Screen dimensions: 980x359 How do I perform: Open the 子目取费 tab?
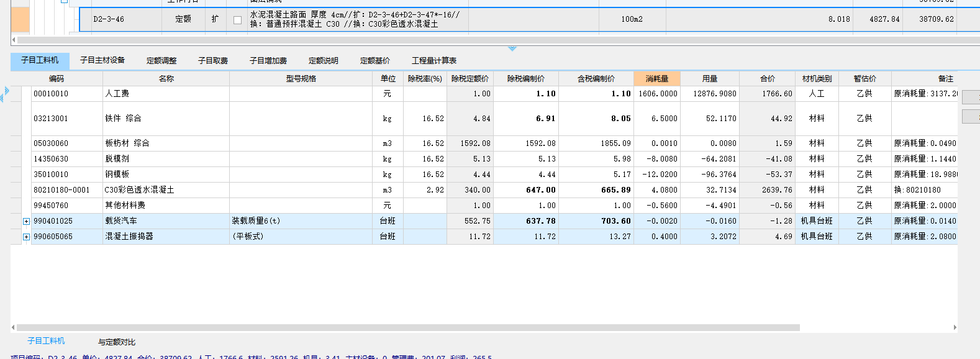tap(213, 60)
